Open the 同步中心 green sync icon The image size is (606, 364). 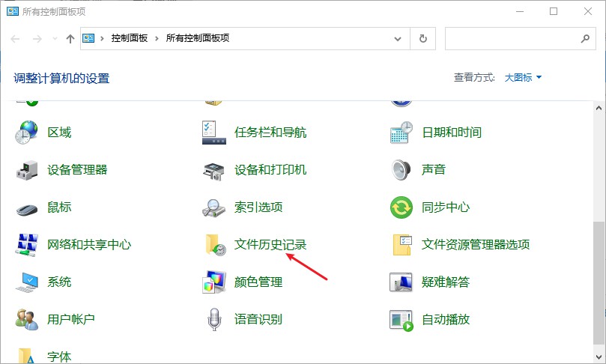[x=402, y=207]
